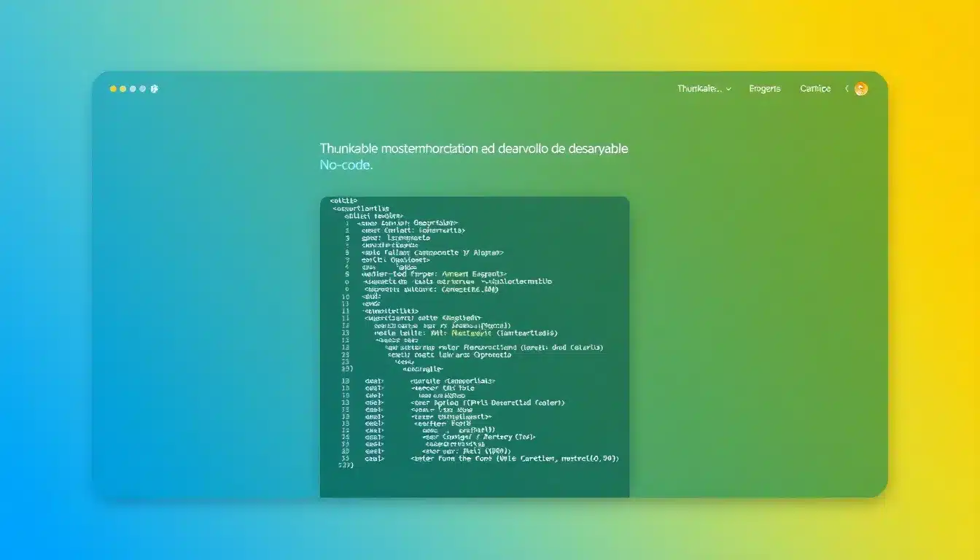This screenshot has width=980, height=560.
Task: Click the small white icon beside the window dots
Action: tap(154, 89)
